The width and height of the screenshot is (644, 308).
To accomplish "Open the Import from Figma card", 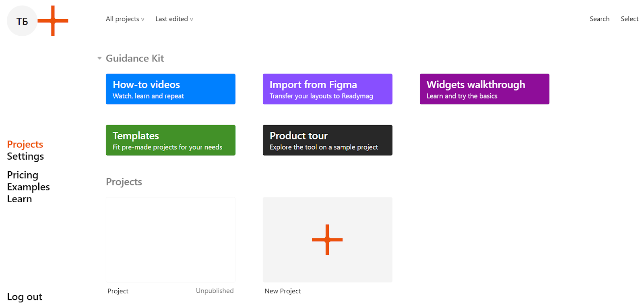I will 327,89.
